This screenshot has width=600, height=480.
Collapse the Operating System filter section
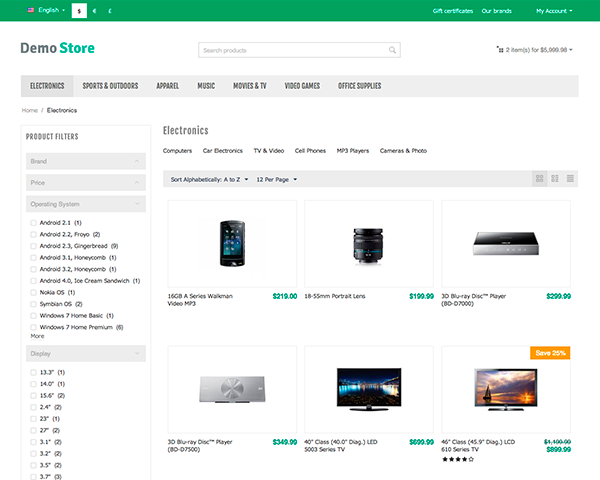[86, 204]
